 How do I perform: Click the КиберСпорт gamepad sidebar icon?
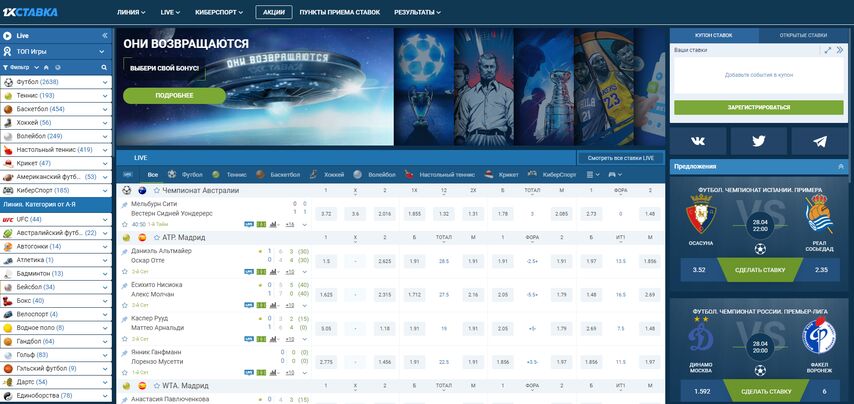click(x=8, y=191)
